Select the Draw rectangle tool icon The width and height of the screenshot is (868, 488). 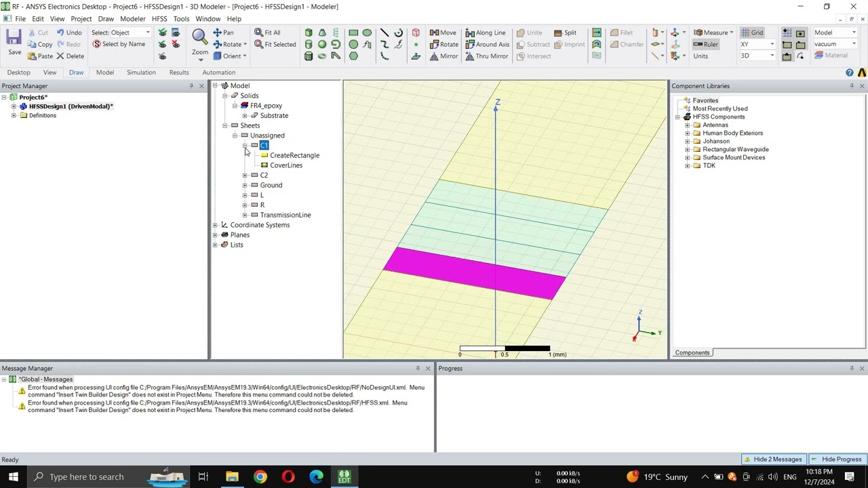tap(353, 33)
